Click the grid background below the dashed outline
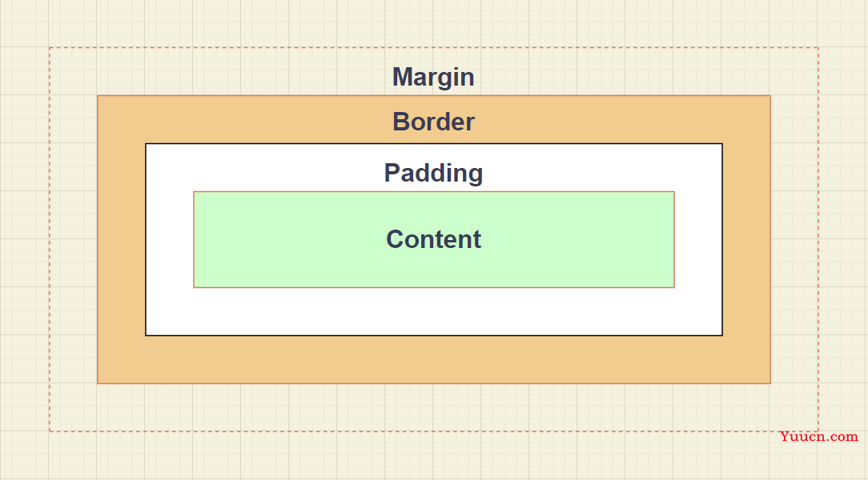The width and height of the screenshot is (868, 480). [388, 456]
